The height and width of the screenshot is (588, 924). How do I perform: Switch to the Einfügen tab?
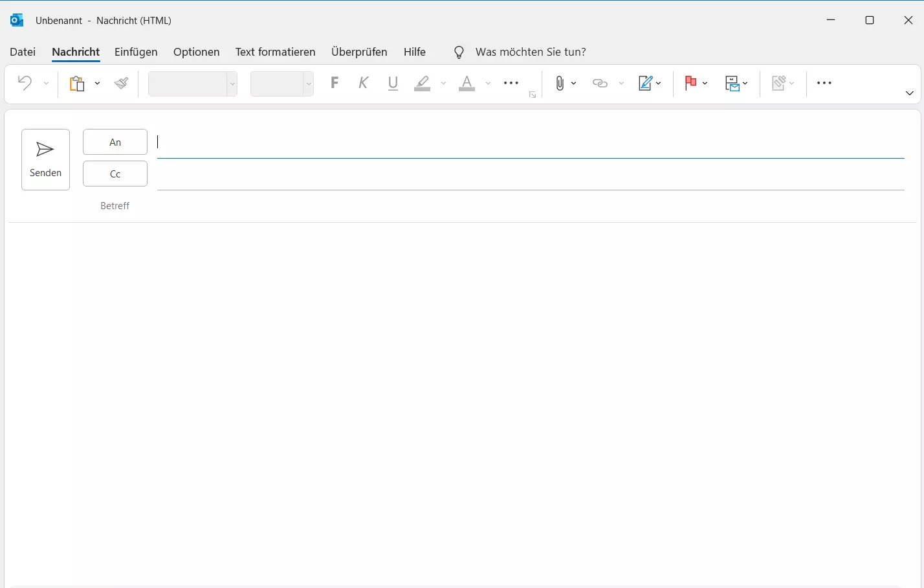click(x=136, y=52)
